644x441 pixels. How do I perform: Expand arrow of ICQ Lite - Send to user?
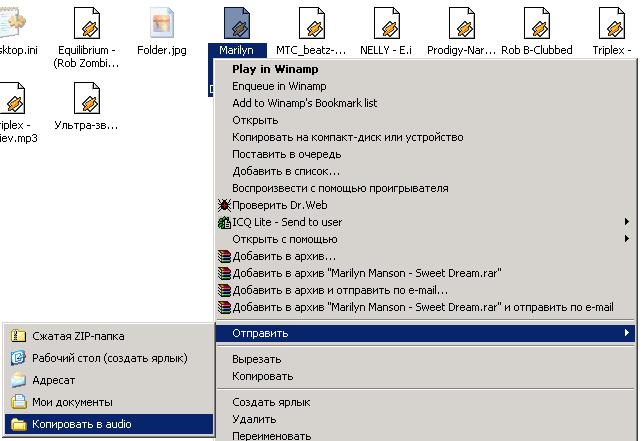(x=627, y=222)
